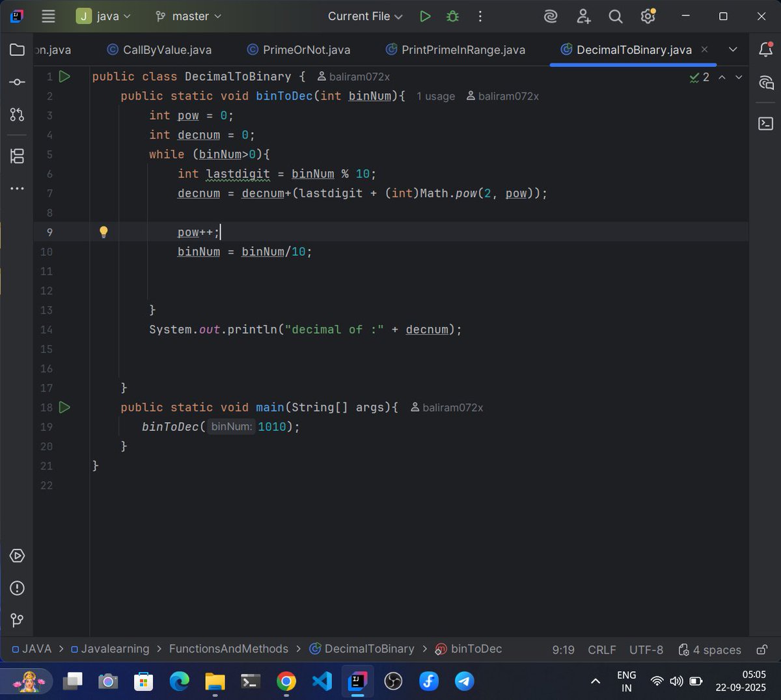Debug the current file with bug icon
Screen dimensions: 781x700
pyautogui.click(x=452, y=16)
